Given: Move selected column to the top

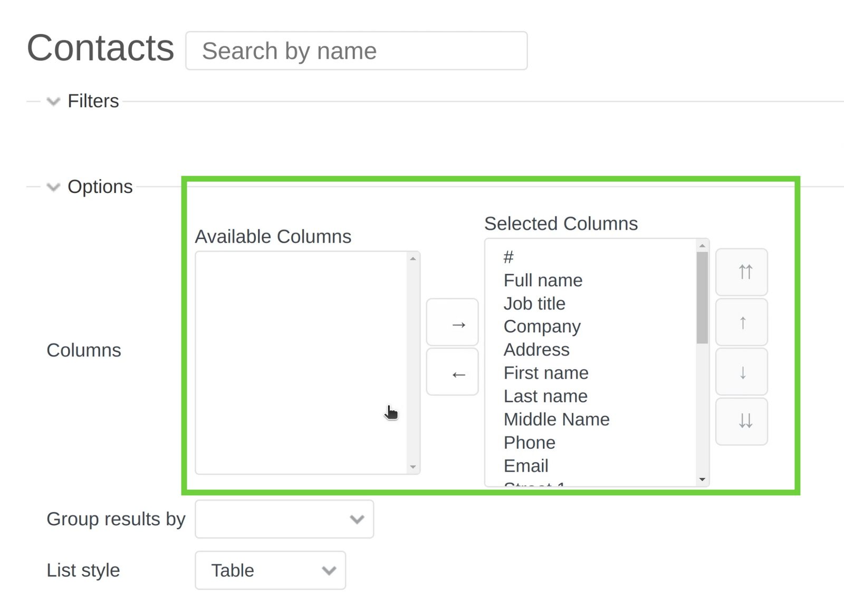Looking at the screenshot, I should [741, 272].
